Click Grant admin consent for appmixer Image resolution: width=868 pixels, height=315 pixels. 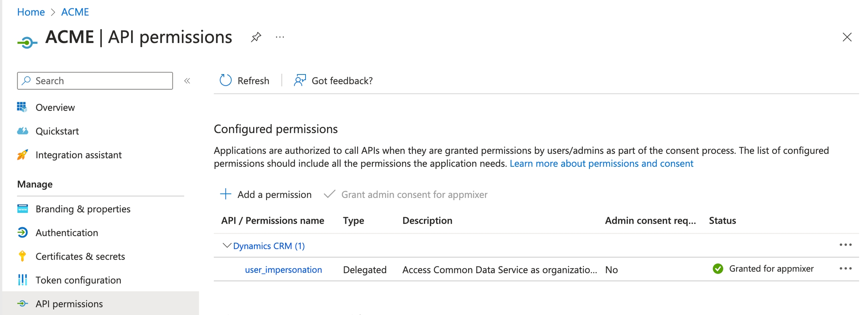(x=414, y=195)
